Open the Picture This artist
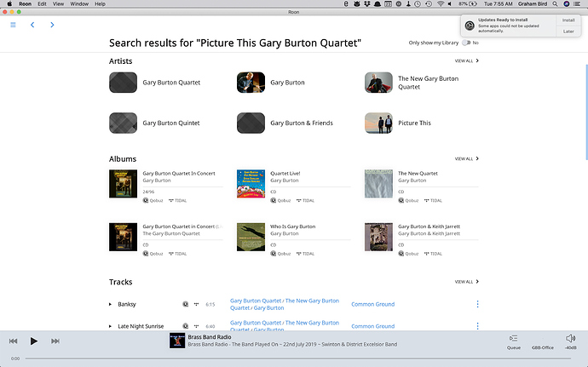Screen dimensions: 588x367 pos(414,123)
